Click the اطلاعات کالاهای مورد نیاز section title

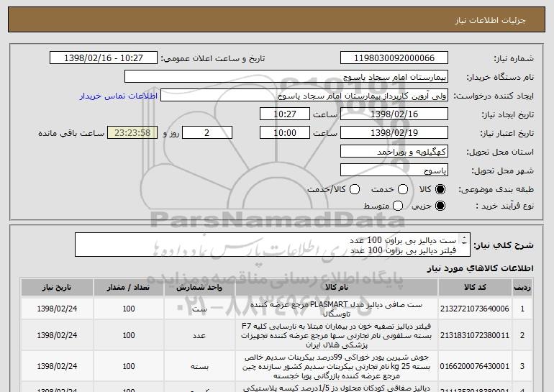point(480,268)
